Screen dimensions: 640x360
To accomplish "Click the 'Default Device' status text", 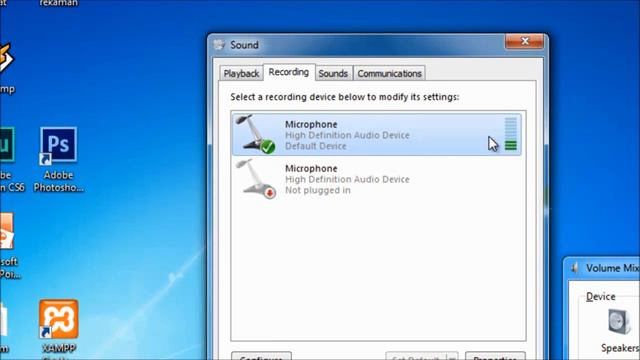I will point(316,146).
